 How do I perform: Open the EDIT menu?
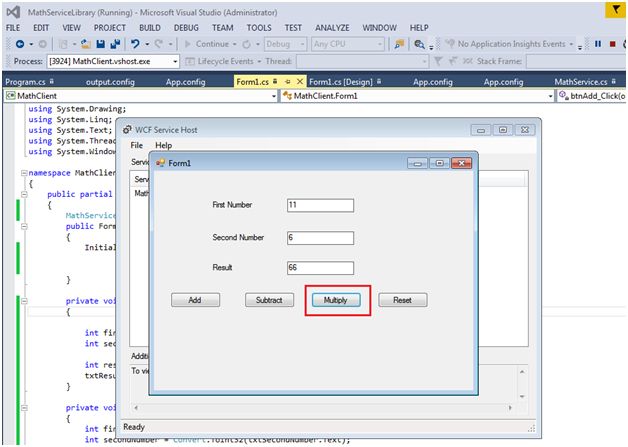coord(41,28)
